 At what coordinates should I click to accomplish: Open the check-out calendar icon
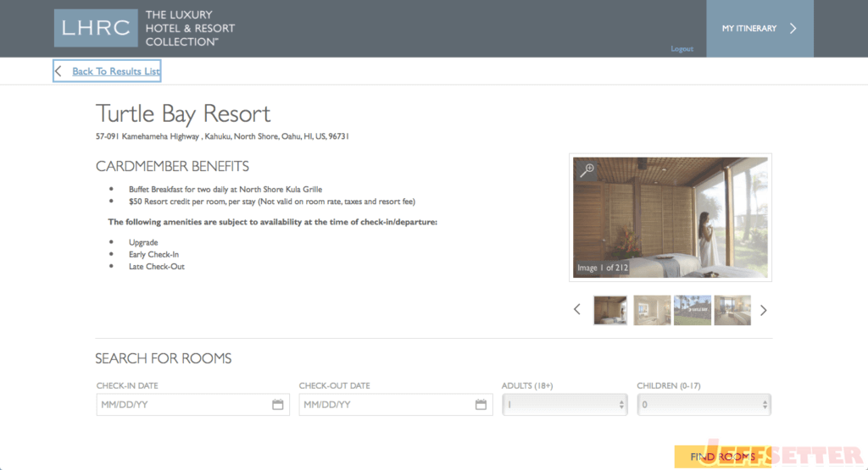click(481, 405)
